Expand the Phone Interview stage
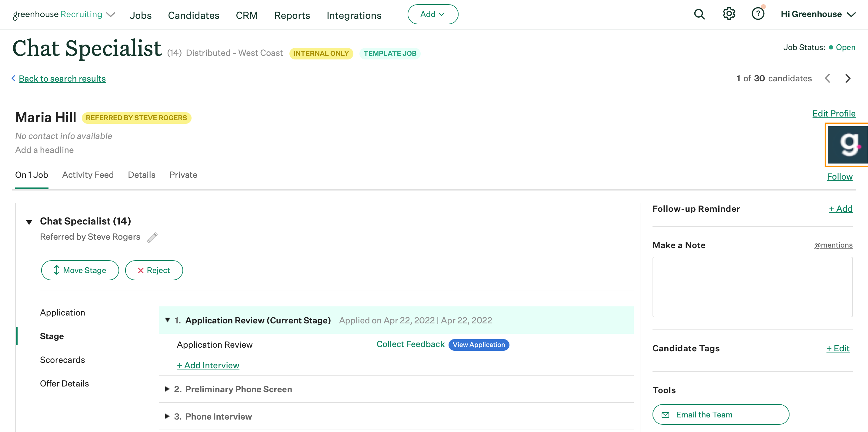The height and width of the screenshot is (432, 868). (167, 416)
